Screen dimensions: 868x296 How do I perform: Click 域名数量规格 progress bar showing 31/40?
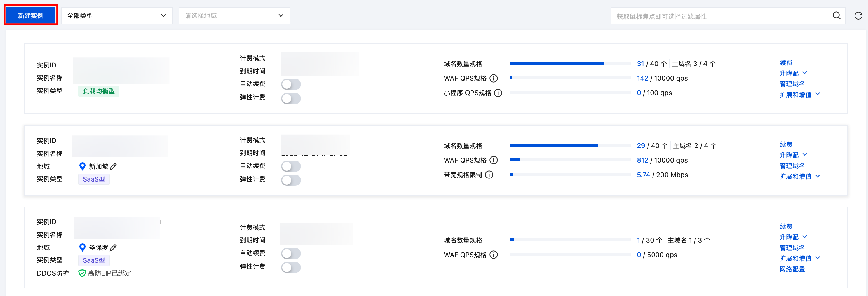(570, 63)
